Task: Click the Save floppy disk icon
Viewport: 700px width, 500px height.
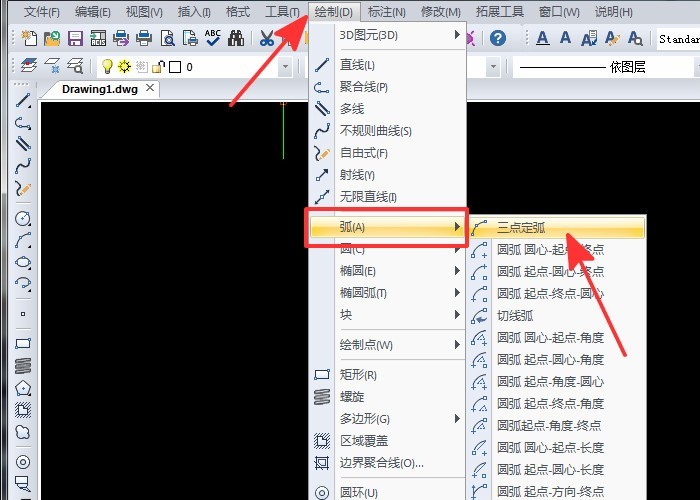Action: 75,38
